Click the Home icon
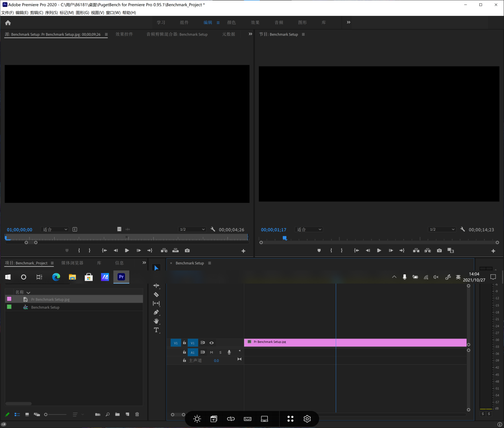Viewport: 504px width, 428px height. 8,23
